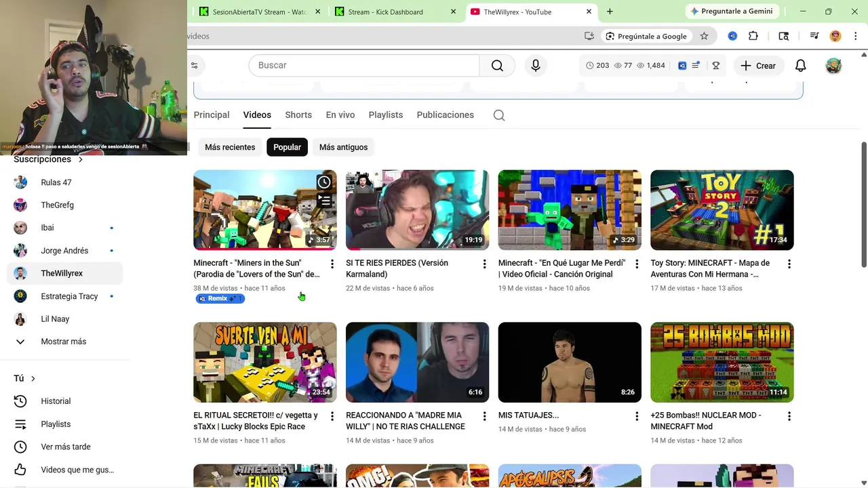Open a new browser tab
868x488 pixels.
pyautogui.click(x=610, y=12)
